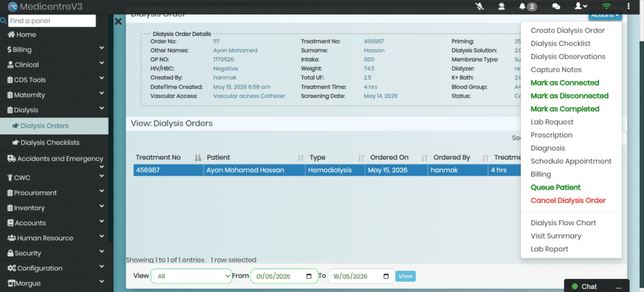Close the panel with the X icon
The width and height of the screenshot is (644, 292).
[x=118, y=21]
